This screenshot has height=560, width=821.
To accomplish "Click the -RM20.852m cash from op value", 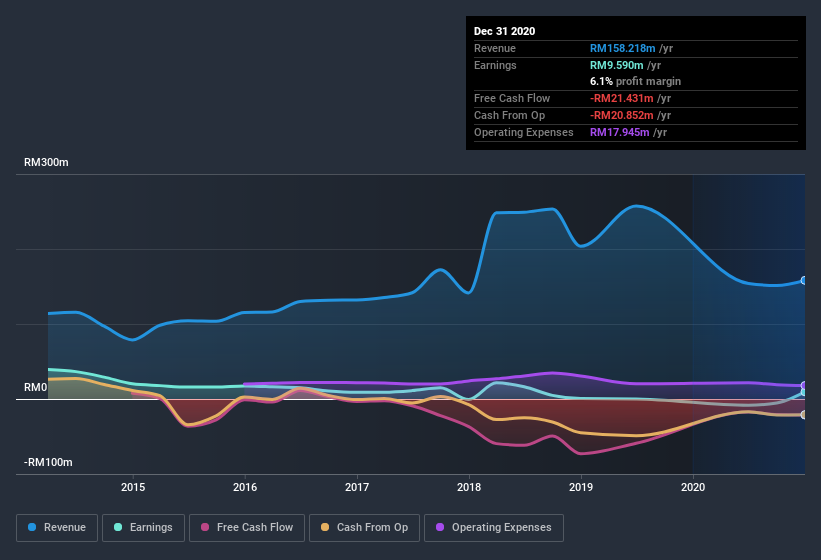I will click(x=622, y=115).
